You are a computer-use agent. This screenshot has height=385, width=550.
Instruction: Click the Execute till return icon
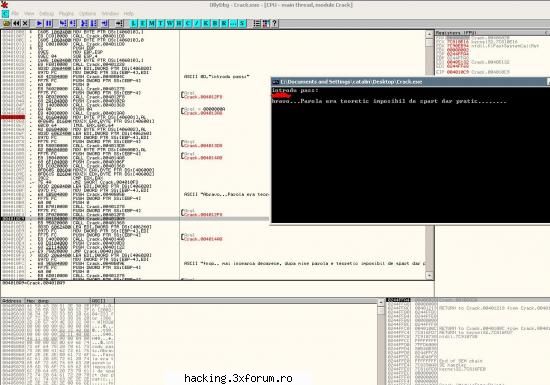coord(105,23)
